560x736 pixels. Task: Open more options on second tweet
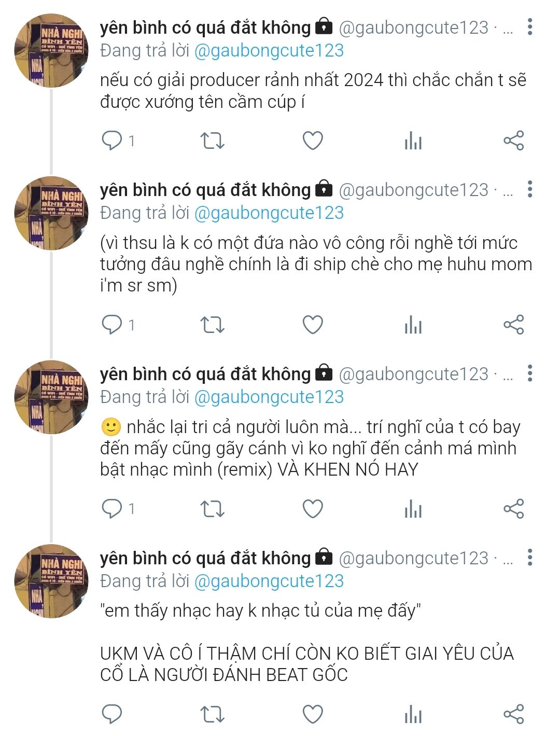[x=529, y=189]
